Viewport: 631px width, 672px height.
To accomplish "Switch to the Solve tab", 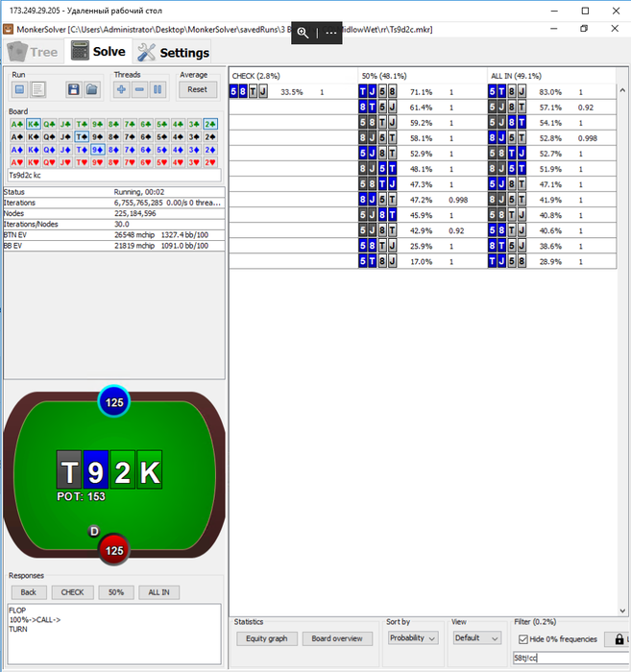I will tap(98, 52).
